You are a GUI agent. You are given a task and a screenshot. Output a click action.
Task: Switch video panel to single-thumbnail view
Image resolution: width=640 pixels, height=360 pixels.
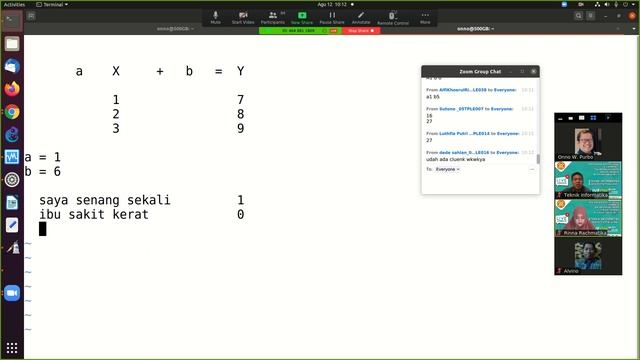(x=571, y=118)
